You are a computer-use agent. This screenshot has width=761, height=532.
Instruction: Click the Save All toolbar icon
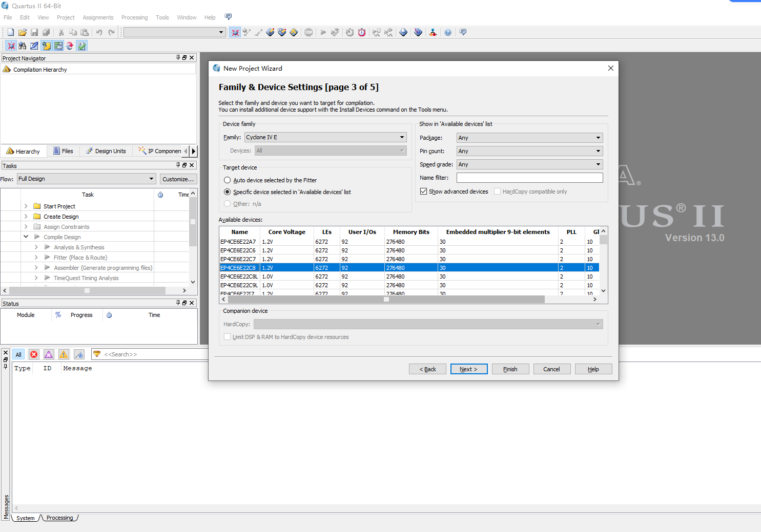[46, 32]
